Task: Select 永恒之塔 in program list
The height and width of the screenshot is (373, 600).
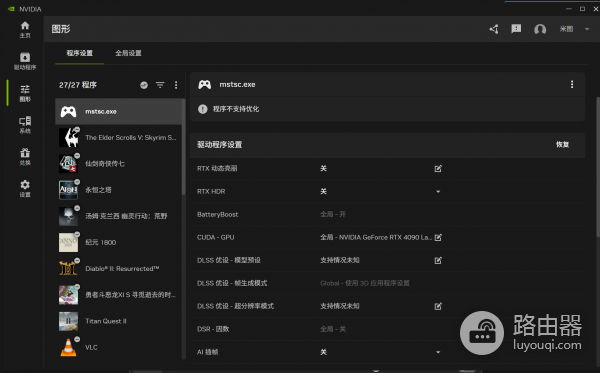Action: pyautogui.click(x=119, y=190)
